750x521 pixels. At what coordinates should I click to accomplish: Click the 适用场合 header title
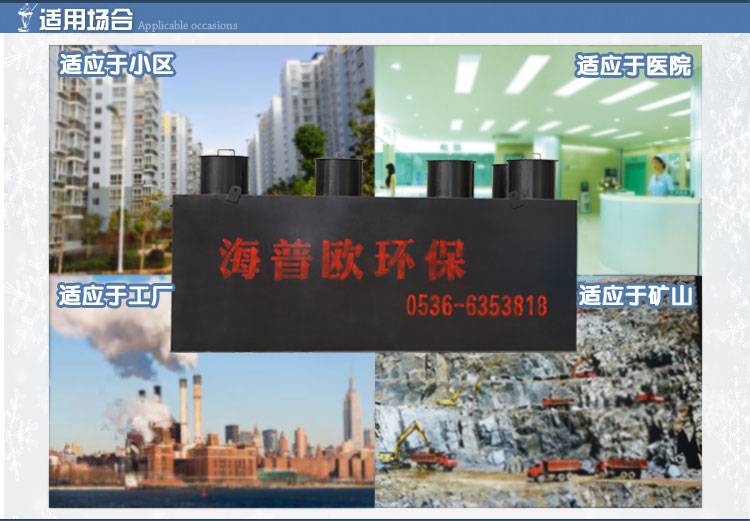[85, 18]
